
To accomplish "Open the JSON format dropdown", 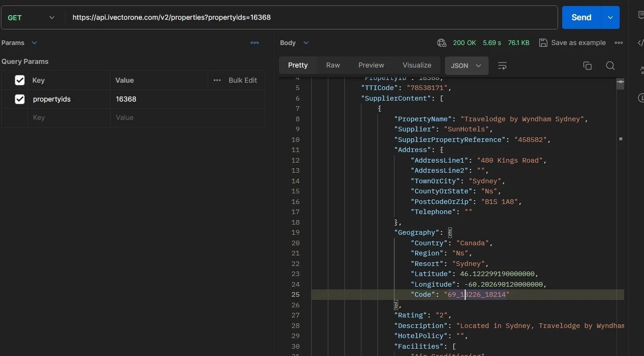I will (x=466, y=66).
